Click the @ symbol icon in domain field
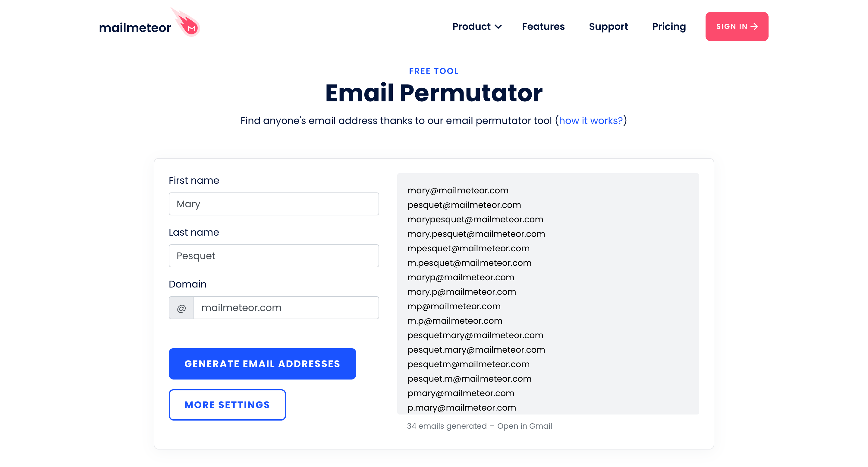 pyautogui.click(x=181, y=308)
